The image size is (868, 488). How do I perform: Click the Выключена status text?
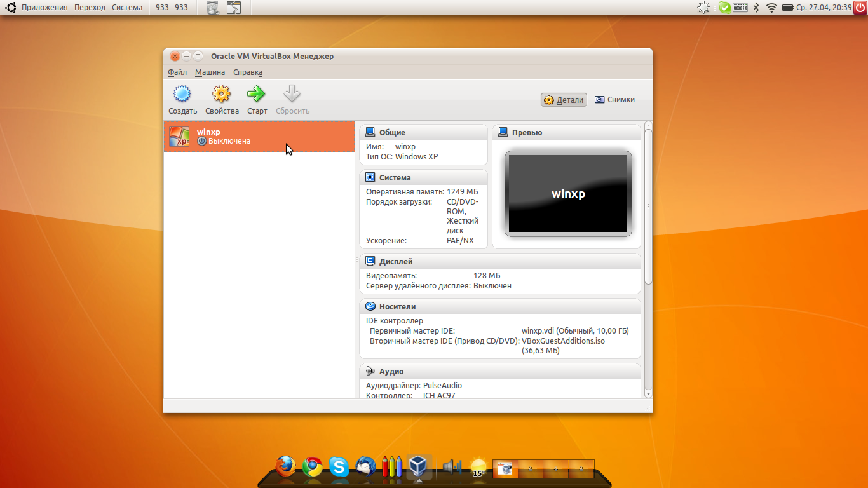click(229, 141)
